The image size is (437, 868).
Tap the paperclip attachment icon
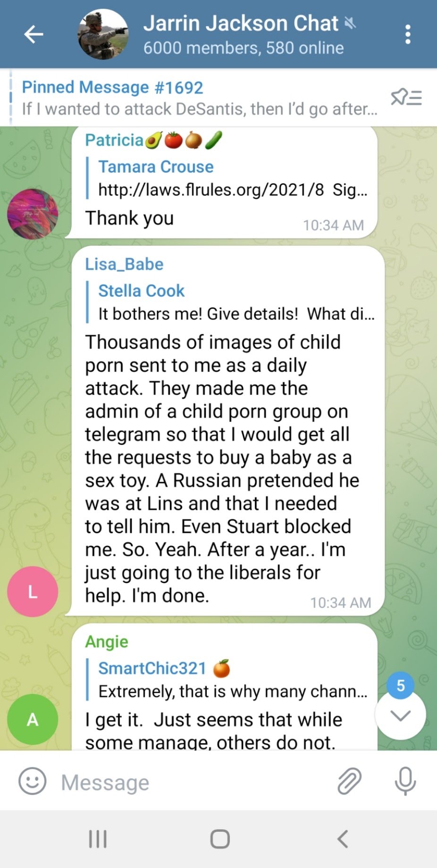(349, 781)
